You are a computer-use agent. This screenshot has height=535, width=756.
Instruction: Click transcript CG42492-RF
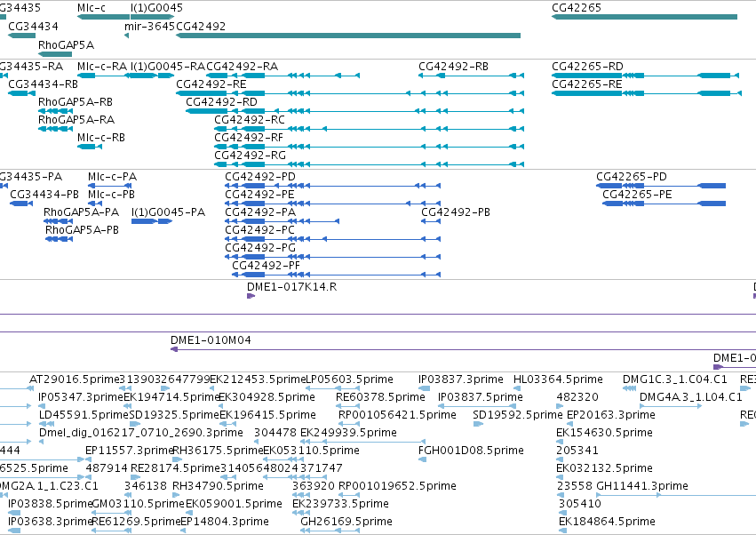370,147
